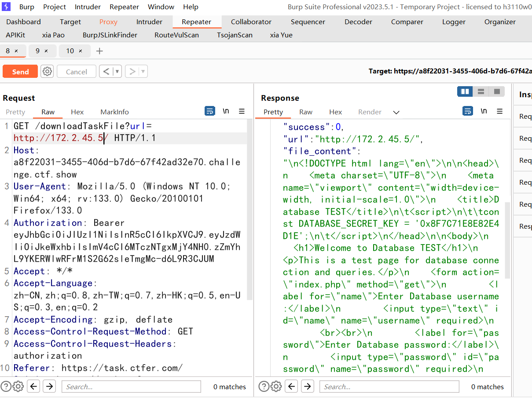
Task: Close Repeater tab 8
Action: [x=16, y=51]
